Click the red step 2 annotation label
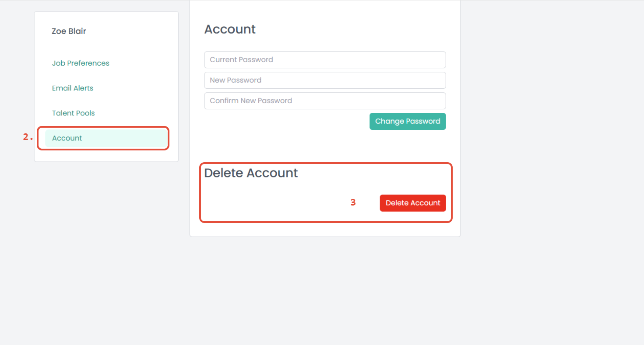Viewport: 644px width, 345px height. 28,137
